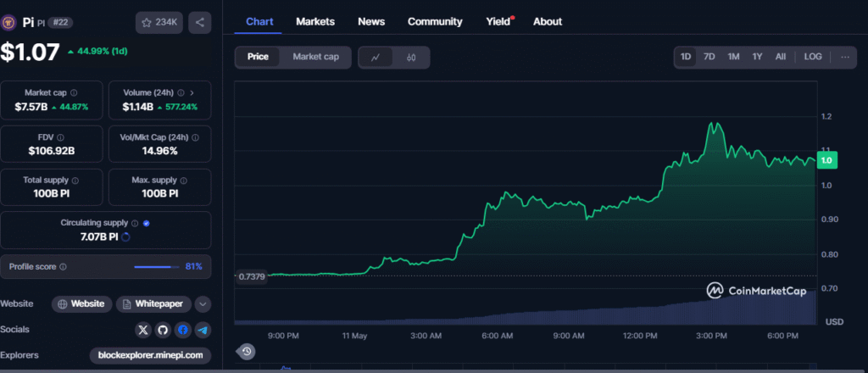868x373 pixels.
Task: Open Volume (24h) arrow chevron
Action: pos(192,93)
